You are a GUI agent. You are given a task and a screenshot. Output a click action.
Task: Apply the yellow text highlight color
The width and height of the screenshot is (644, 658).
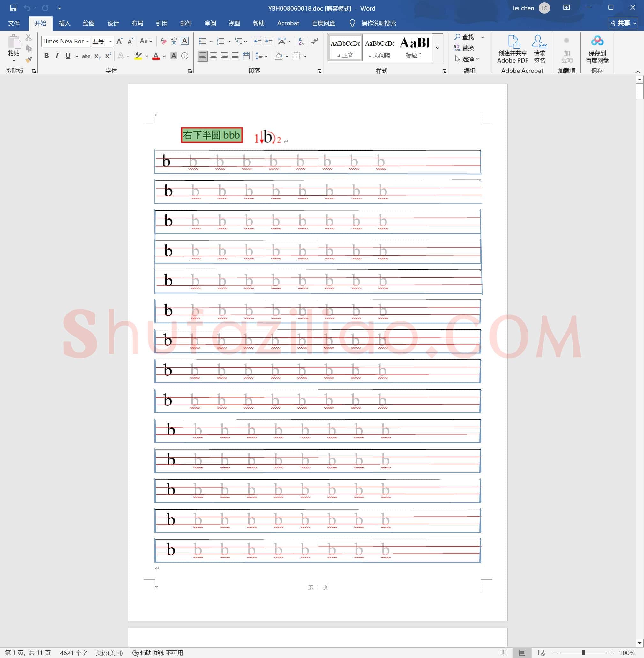[x=138, y=56]
